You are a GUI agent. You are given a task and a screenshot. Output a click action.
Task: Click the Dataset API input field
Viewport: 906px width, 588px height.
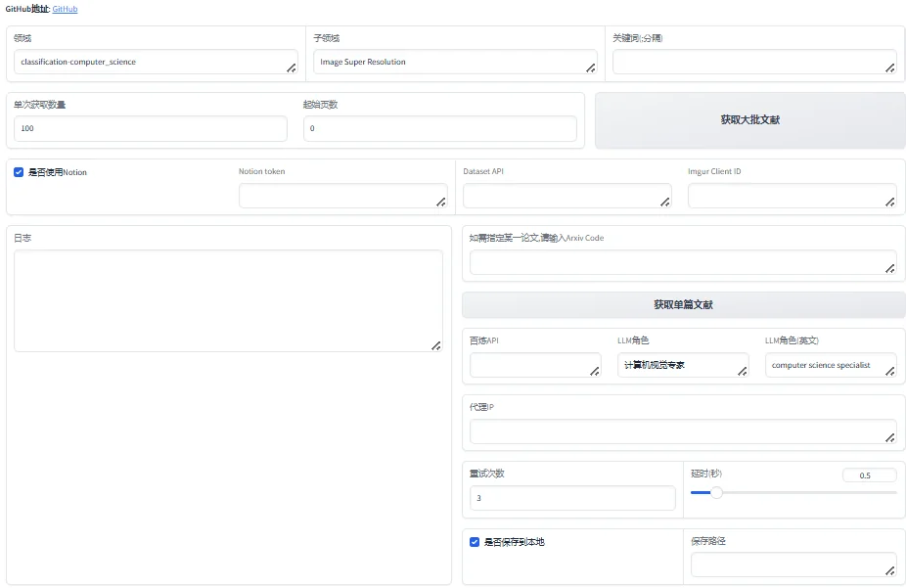[x=567, y=196]
